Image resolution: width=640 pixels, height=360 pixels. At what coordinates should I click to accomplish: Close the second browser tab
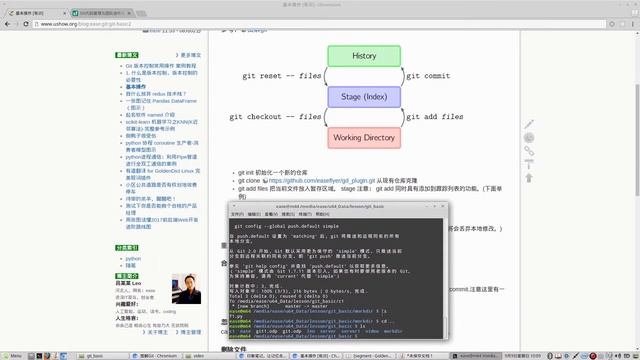(129, 13)
